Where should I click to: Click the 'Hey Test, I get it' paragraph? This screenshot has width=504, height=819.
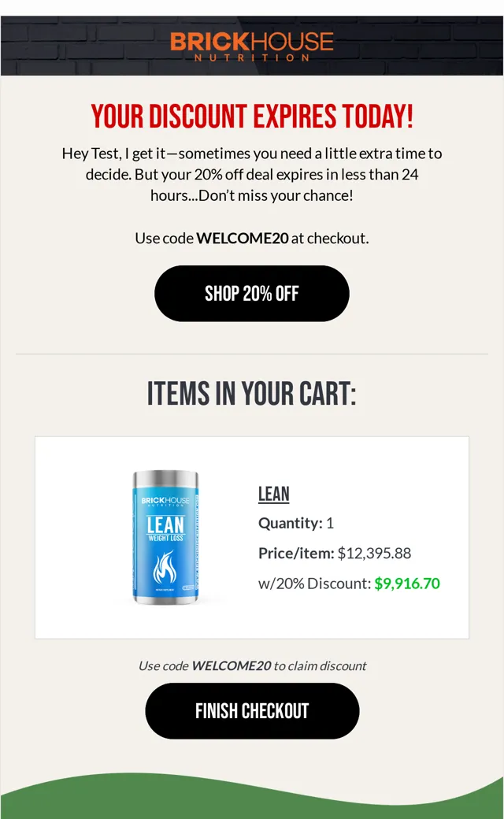(252, 174)
